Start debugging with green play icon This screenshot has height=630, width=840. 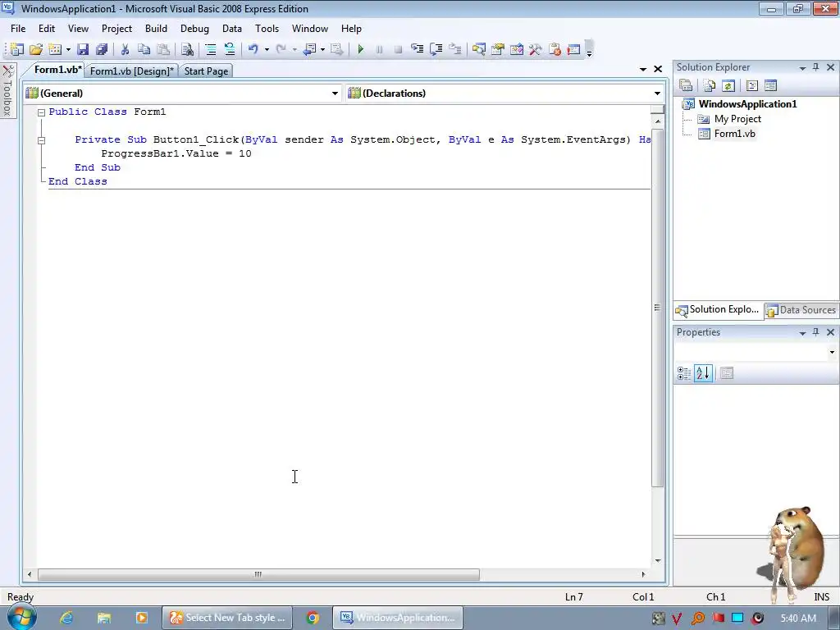(360, 49)
